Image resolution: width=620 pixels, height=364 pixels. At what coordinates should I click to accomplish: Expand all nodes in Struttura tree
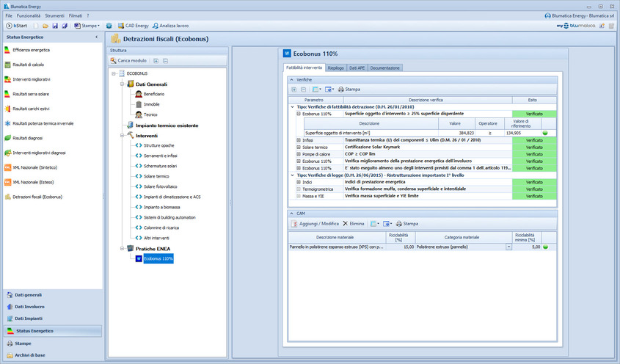(x=156, y=61)
